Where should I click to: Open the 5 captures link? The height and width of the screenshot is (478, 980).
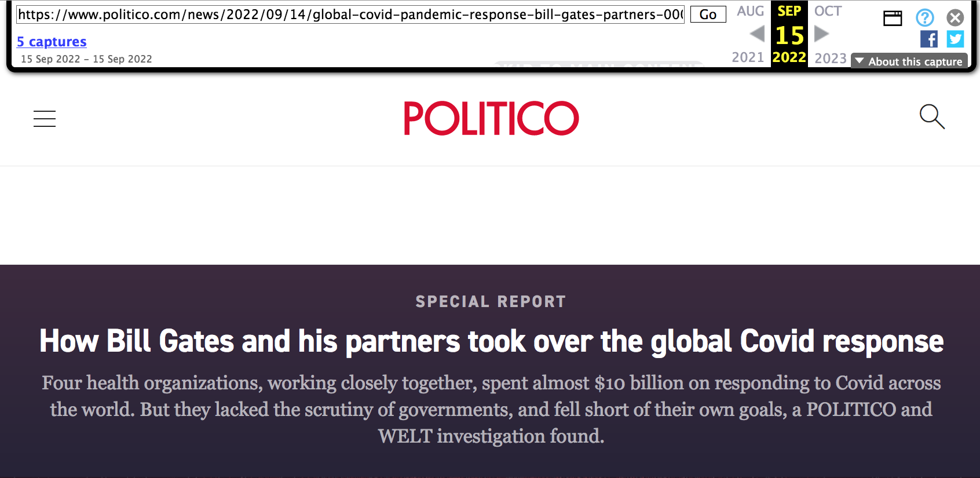pos(52,42)
